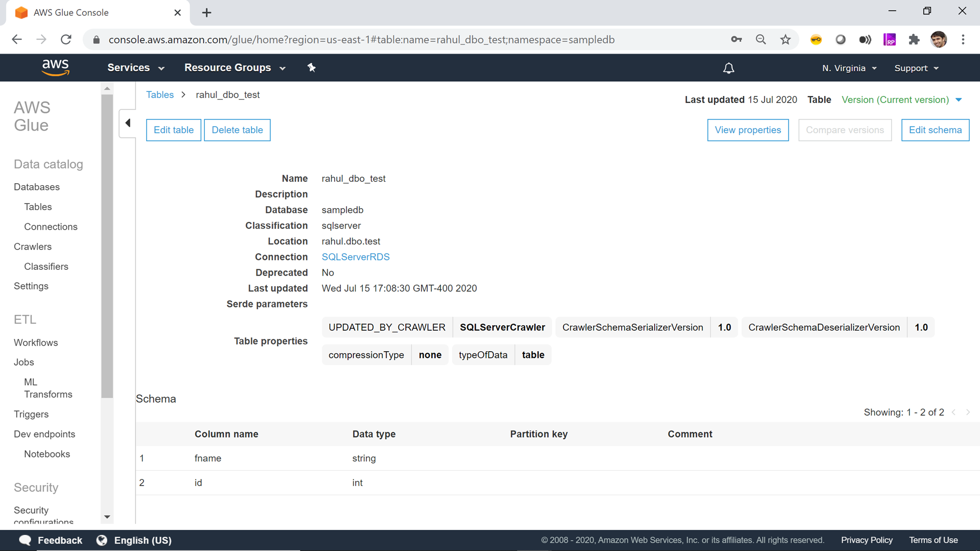Click the Edit schema button
The image size is (980, 551).
[935, 130]
